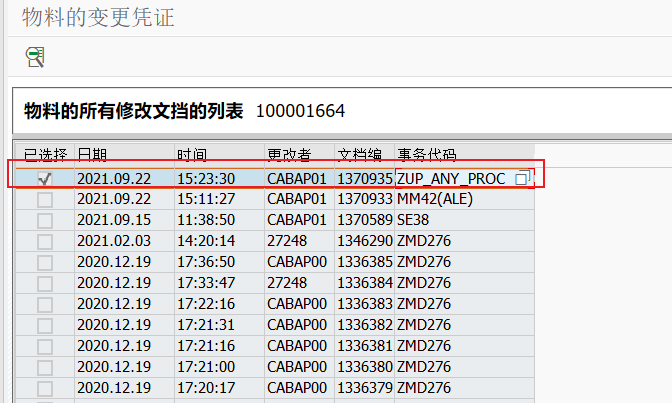
Task: Check the box for document 1336382
Action: pyautogui.click(x=45, y=325)
